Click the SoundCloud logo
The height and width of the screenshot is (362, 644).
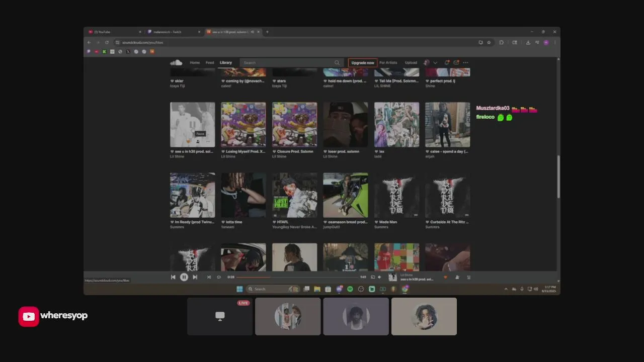point(176,62)
